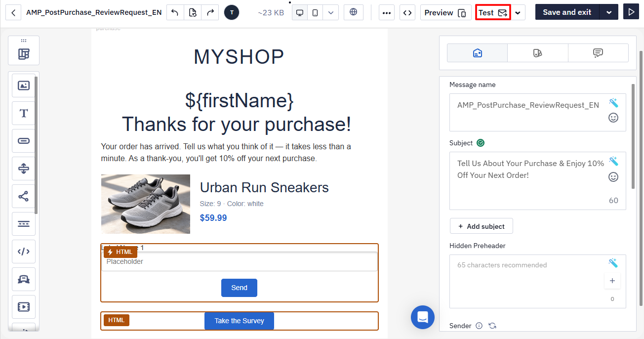Open the code editor
Viewport: 644px width, 339px height.
407,12
